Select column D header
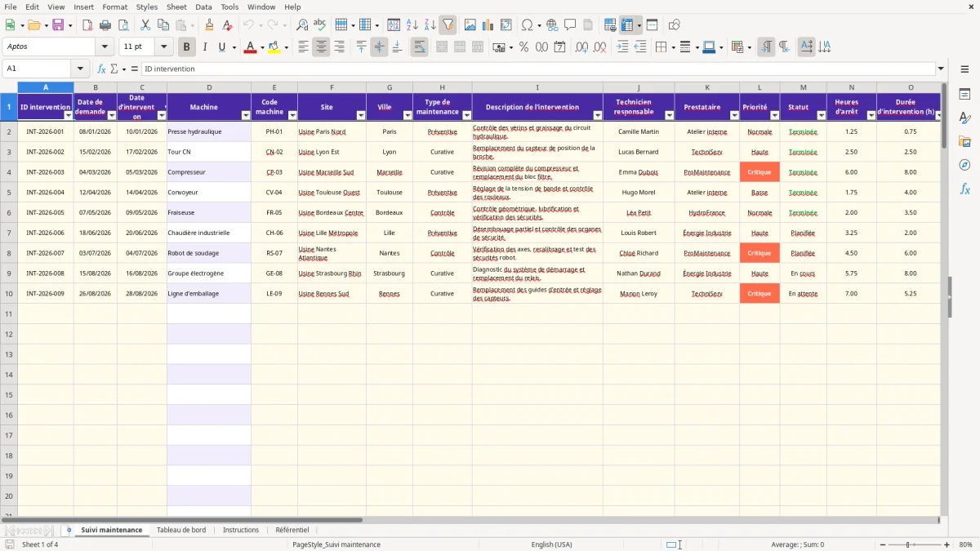980x551 pixels. 209,87
